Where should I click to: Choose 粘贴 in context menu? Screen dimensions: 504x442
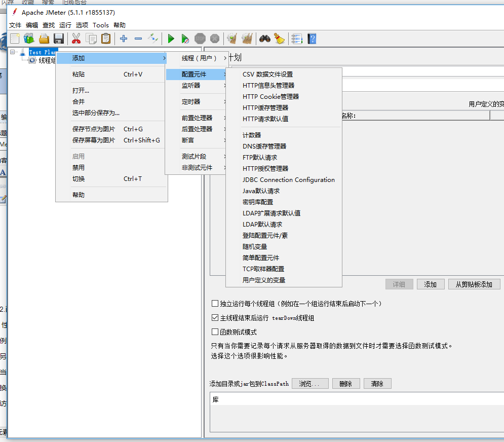pos(111,75)
